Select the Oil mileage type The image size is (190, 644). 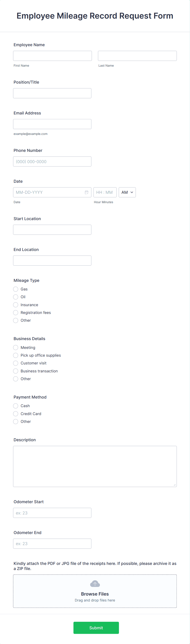tap(15, 297)
